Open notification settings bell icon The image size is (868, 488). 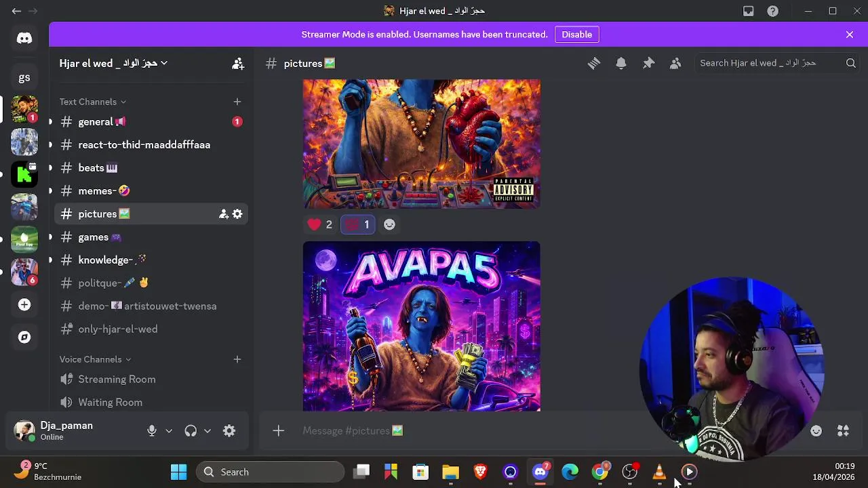coord(621,63)
